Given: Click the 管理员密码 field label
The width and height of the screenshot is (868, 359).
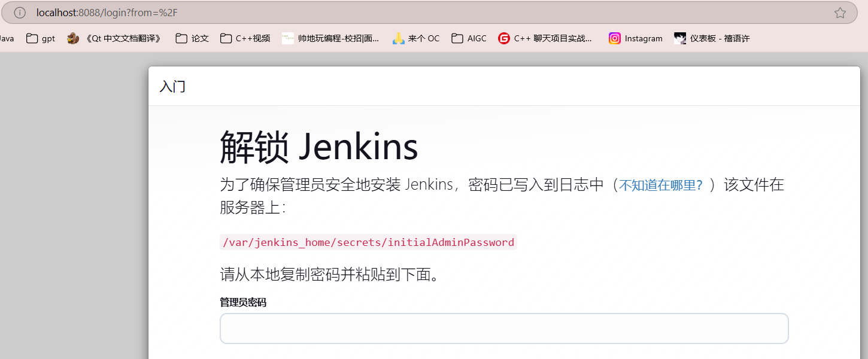Looking at the screenshot, I should pos(243,303).
